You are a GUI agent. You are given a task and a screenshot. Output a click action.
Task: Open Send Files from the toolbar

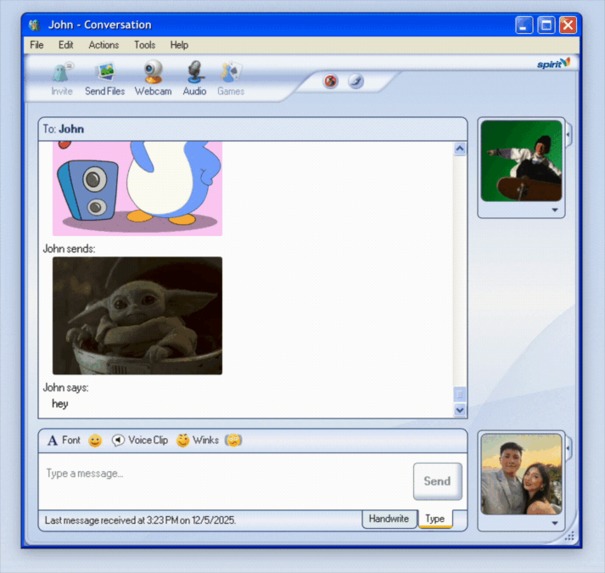(105, 79)
